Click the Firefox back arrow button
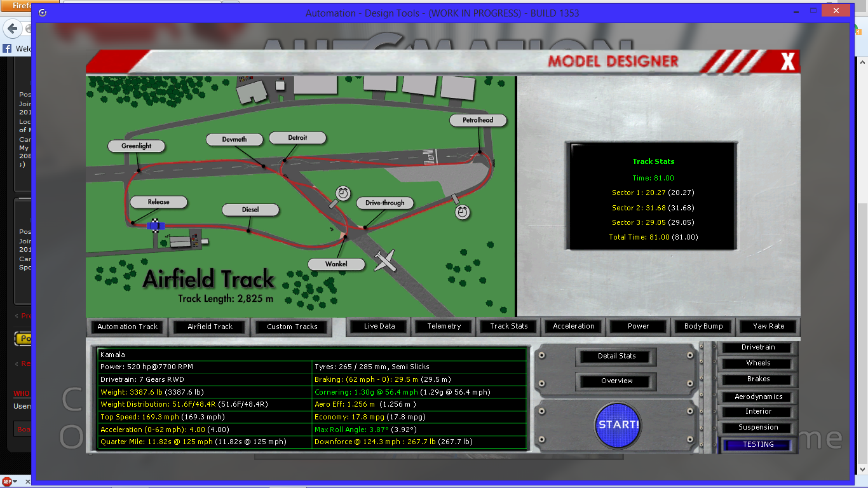The image size is (868, 488). click(x=12, y=29)
